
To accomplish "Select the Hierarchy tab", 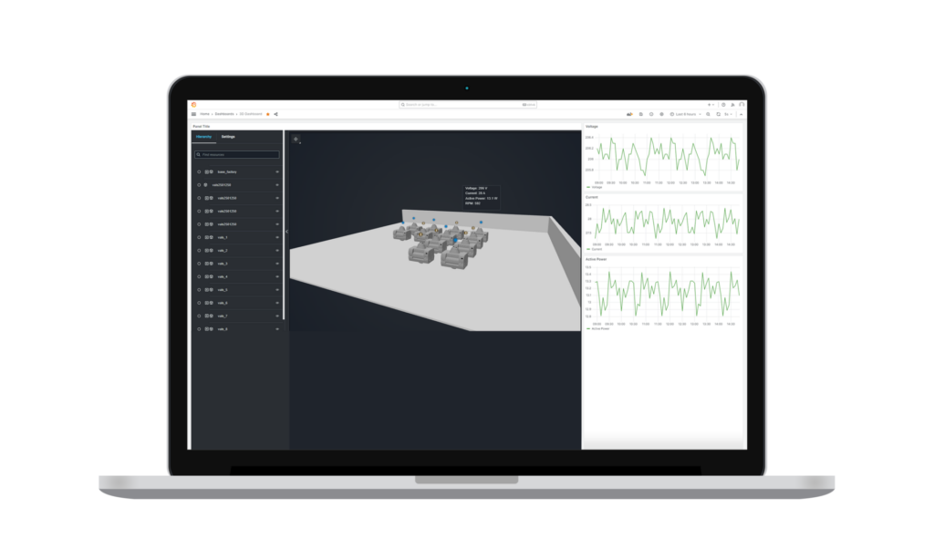I will click(203, 136).
